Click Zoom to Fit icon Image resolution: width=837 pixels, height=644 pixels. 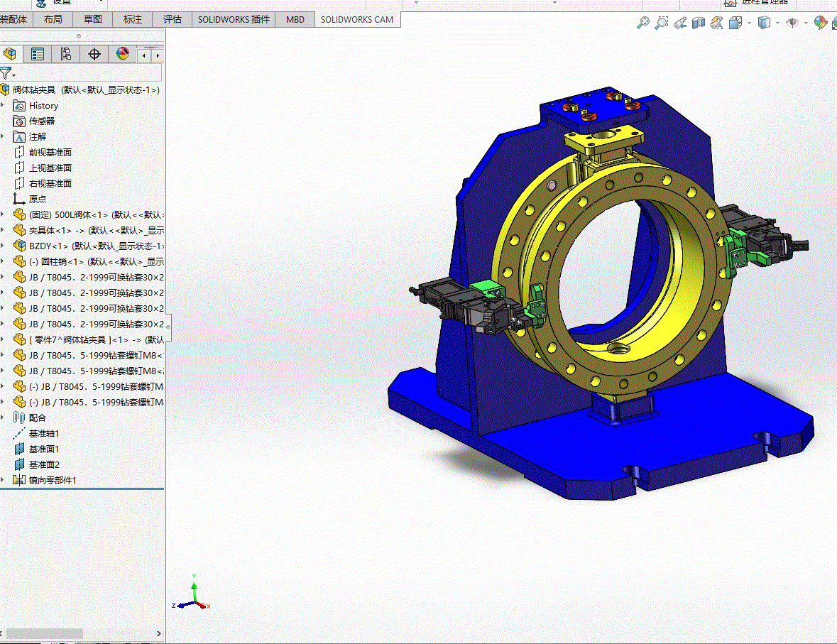(x=643, y=23)
